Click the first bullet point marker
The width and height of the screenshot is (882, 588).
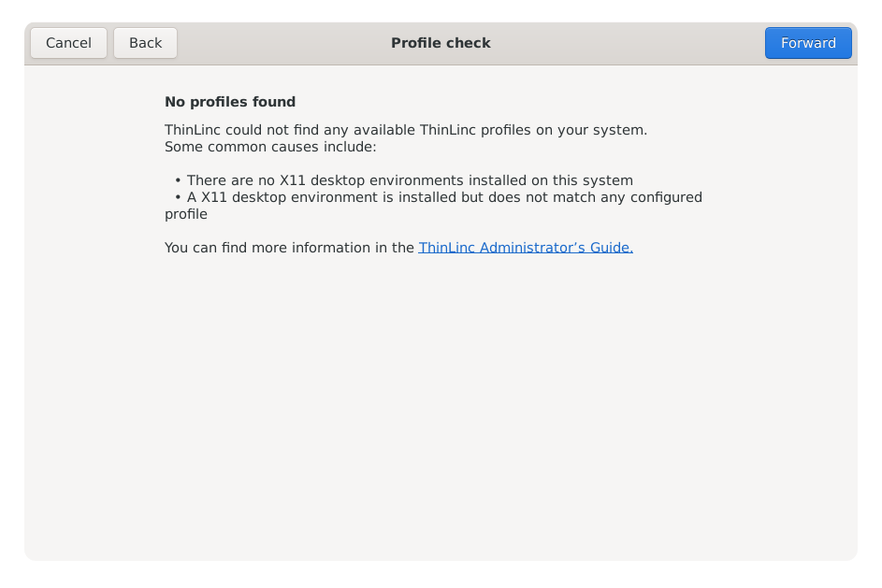coord(178,180)
